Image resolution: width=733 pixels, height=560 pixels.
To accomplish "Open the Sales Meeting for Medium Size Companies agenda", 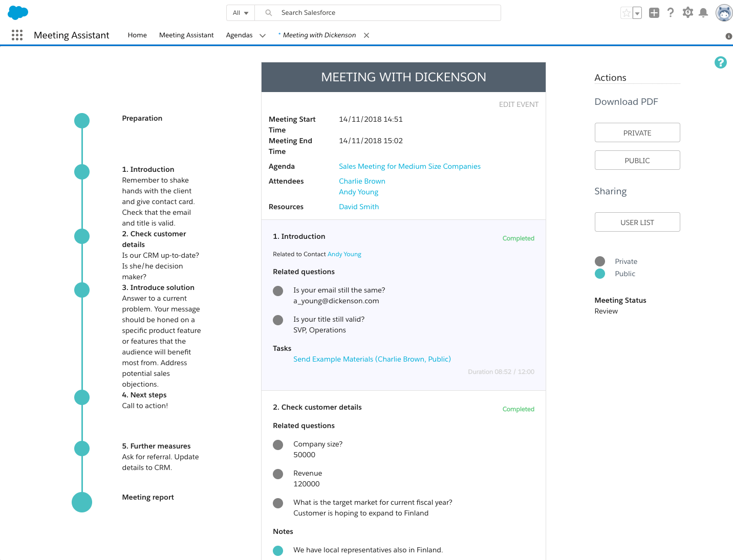I will click(x=409, y=166).
